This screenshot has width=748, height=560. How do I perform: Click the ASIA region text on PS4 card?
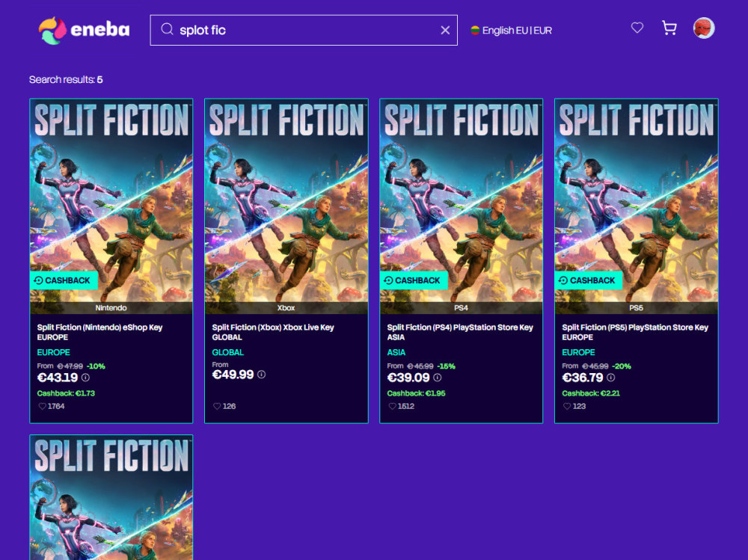(x=396, y=352)
